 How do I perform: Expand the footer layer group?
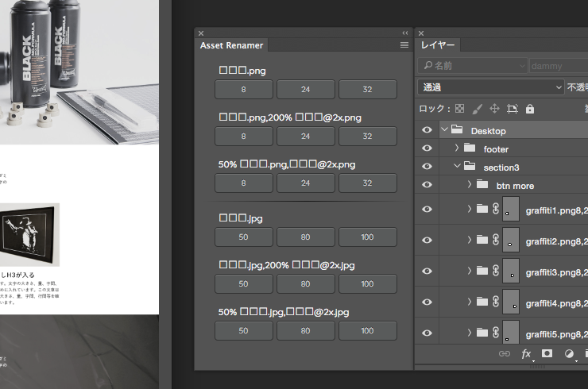(456, 148)
